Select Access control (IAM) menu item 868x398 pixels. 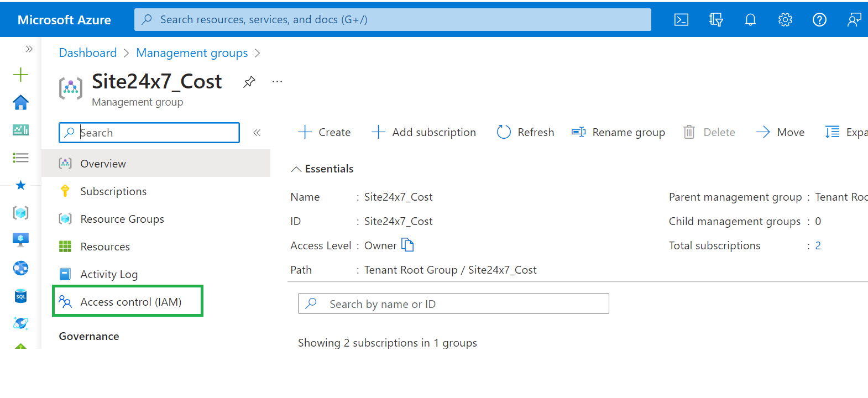click(x=130, y=302)
